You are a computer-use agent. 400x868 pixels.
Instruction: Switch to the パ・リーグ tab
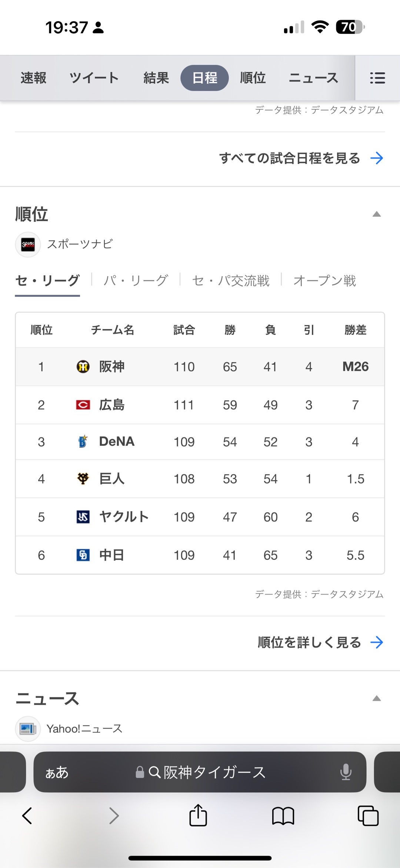click(136, 281)
